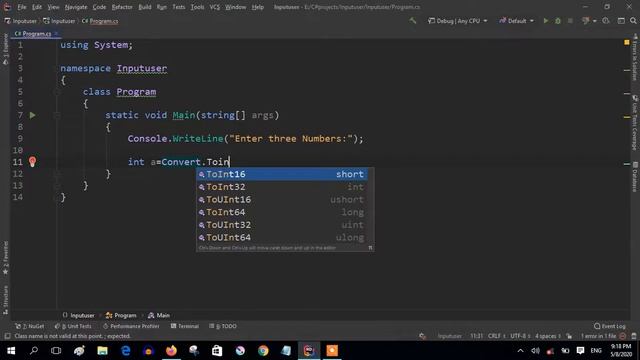
Task: Open the Explorer tool window sidebar
Action: pyautogui.click(x=5, y=49)
